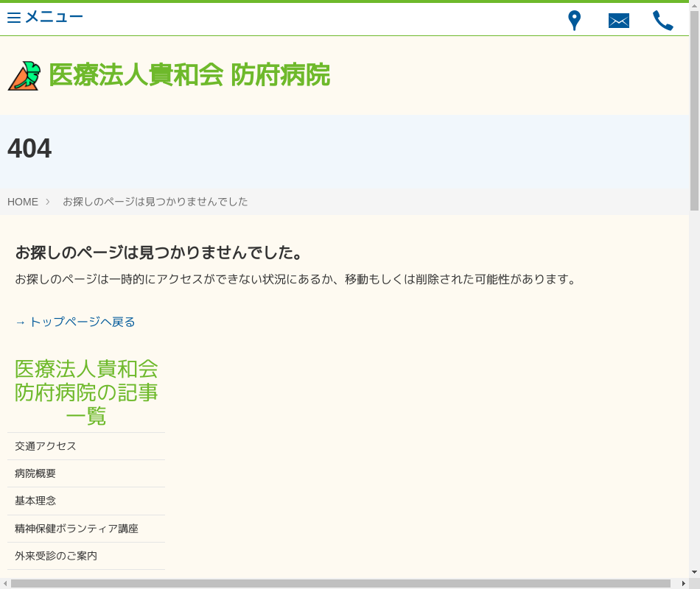700x589 pixels.
Task: Select 基本理念 from the article list
Action: click(x=35, y=501)
